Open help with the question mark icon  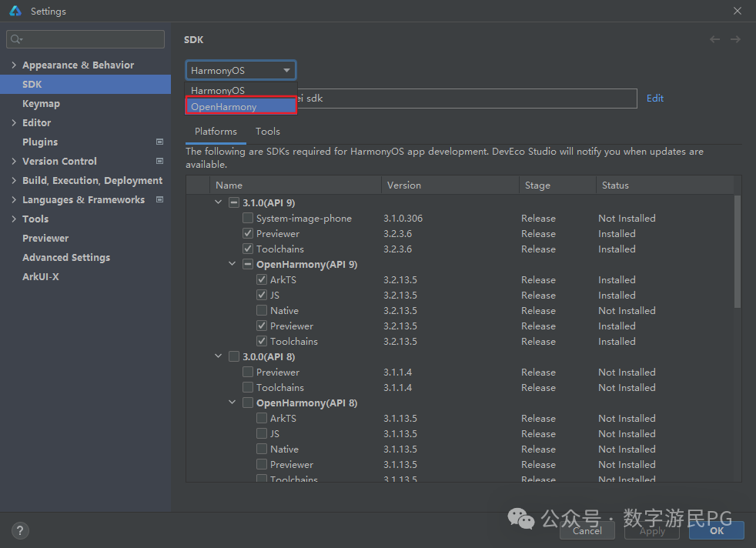(20, 530)
